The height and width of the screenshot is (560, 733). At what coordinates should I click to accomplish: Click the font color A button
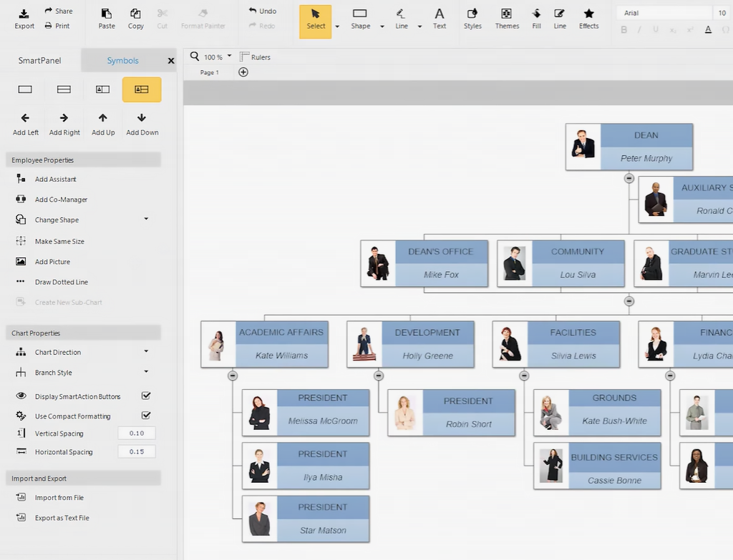tap(708, 30)
